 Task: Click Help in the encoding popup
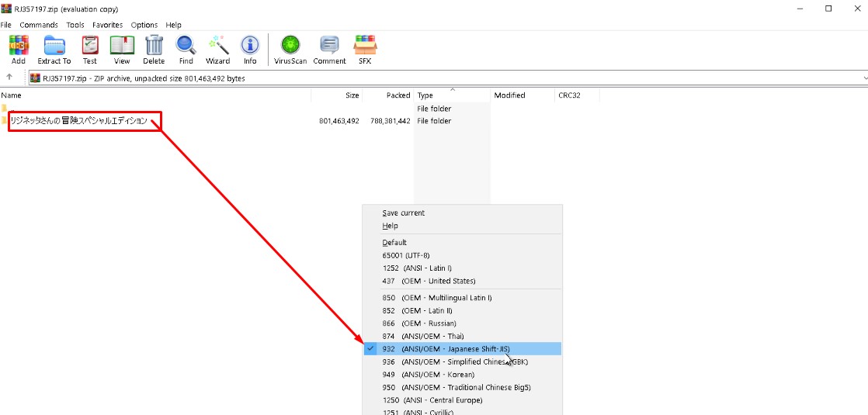click(x=390, y=226)
